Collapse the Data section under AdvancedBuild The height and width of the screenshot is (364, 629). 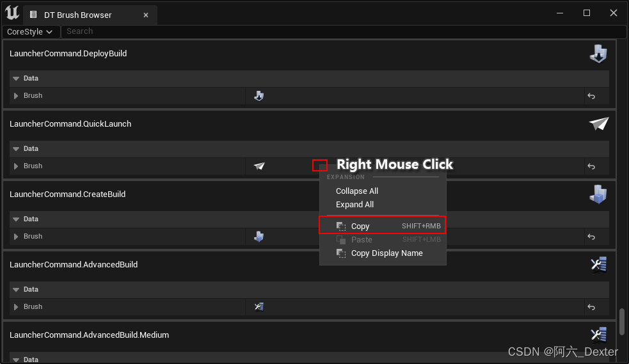[x=16, y=289]
